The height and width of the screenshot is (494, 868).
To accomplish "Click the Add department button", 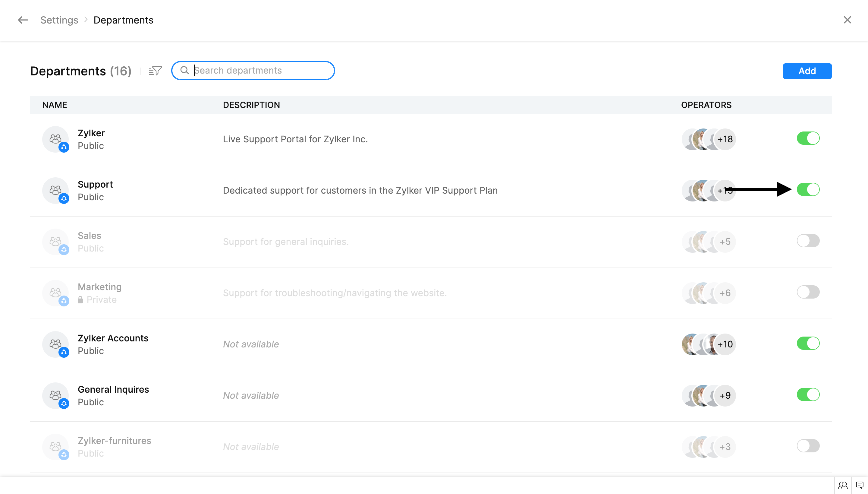I will pos(807,71).
